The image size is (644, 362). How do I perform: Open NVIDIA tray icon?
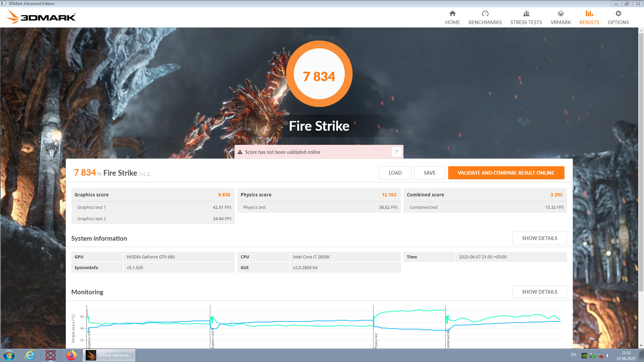tap(584, 356)
